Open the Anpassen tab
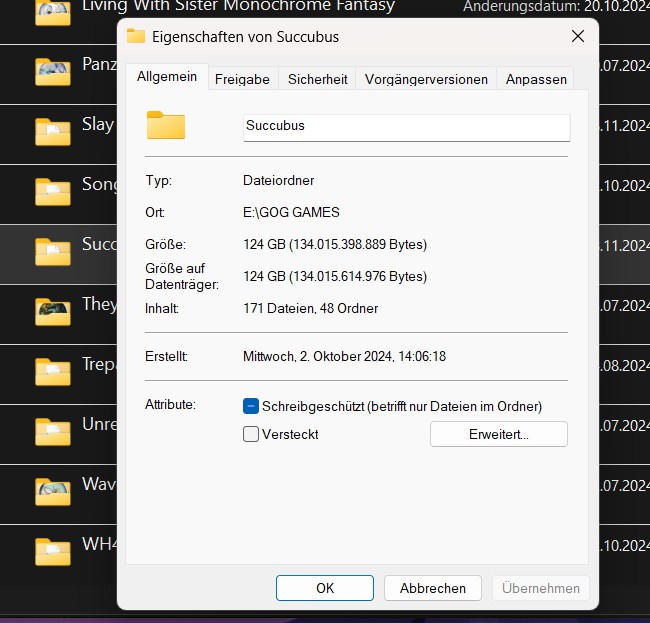The width and height of the screenshot is (650, 623). 536,79
